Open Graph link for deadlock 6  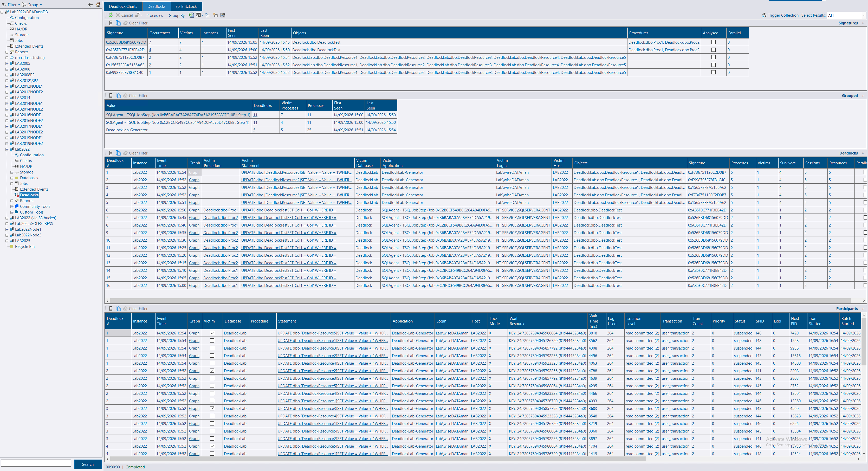tap(194, 210)
